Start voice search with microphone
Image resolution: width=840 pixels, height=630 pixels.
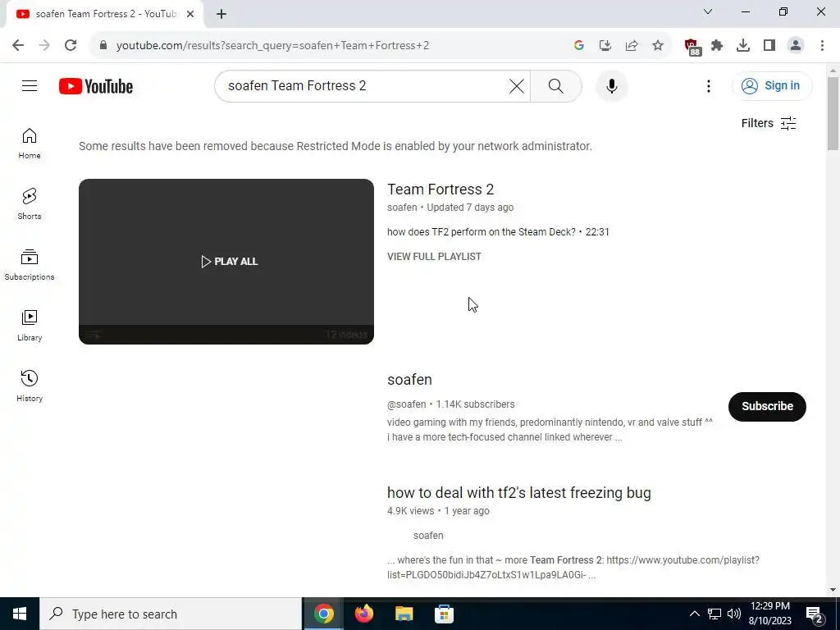tap(611, 85)
